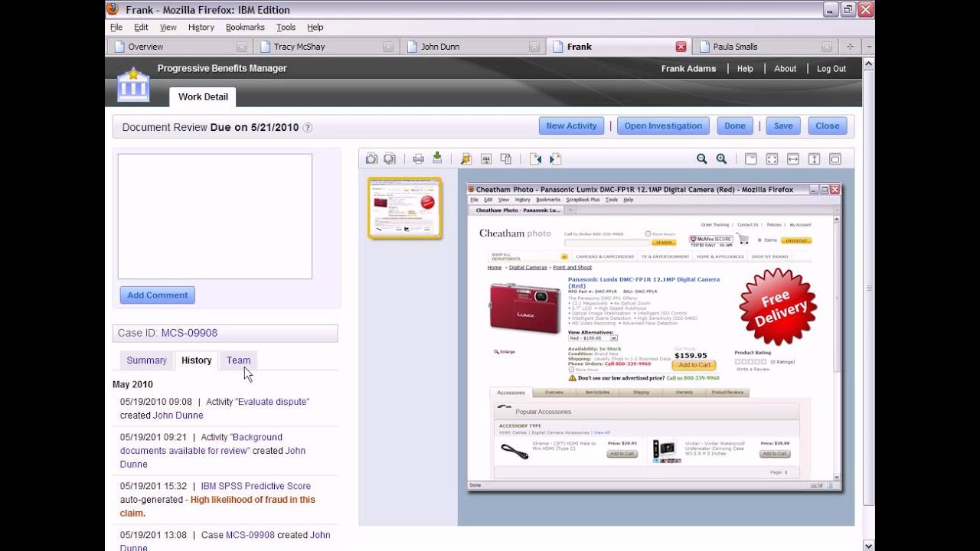This screenshot has width=980, height=551.
Task: Select the Work Detail tab
Action: click(203, 97)
